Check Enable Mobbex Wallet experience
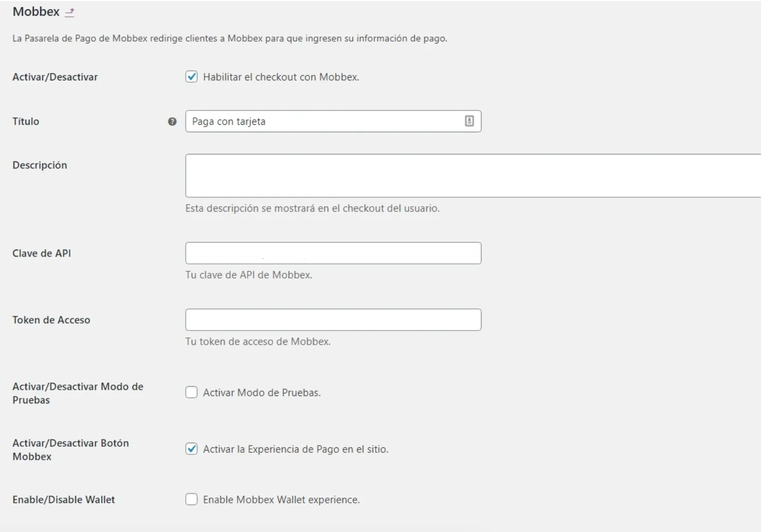 click(192, 499)
